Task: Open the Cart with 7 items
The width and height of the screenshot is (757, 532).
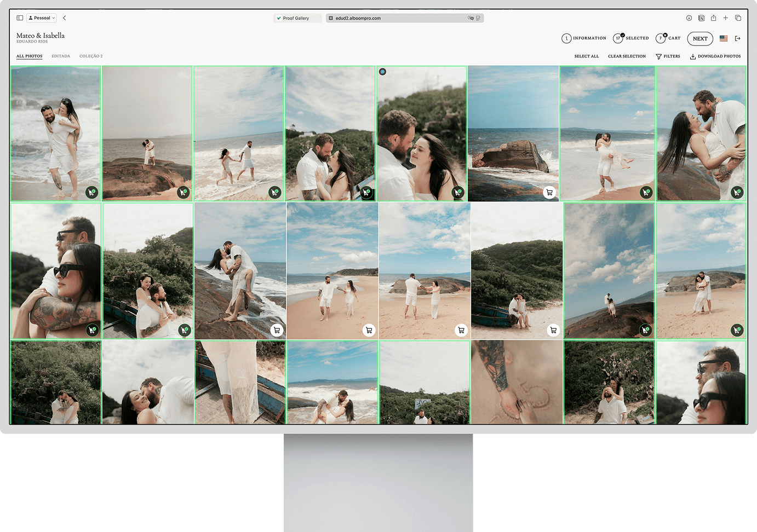Action: pos(668,38)
